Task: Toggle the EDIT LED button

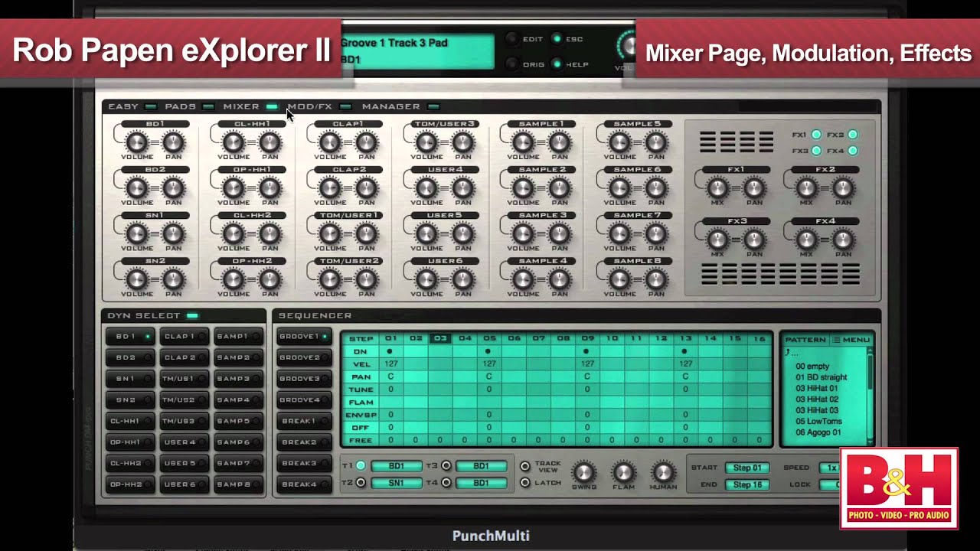Action: [x=511, y=39]
